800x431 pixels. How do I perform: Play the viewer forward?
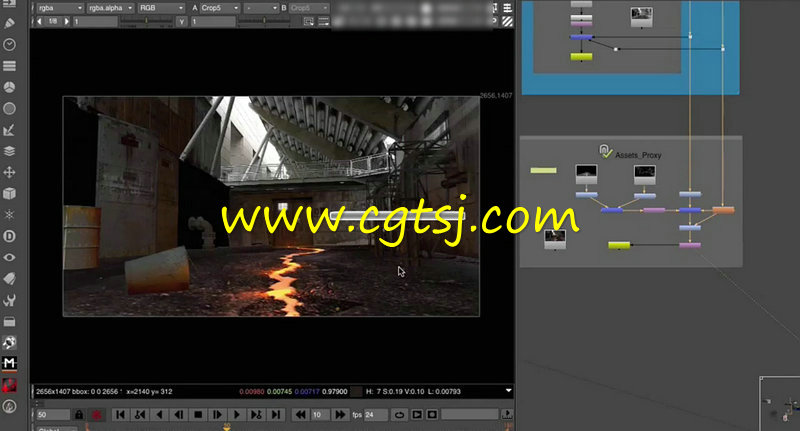pyautogui.click(x=237, y=415)
